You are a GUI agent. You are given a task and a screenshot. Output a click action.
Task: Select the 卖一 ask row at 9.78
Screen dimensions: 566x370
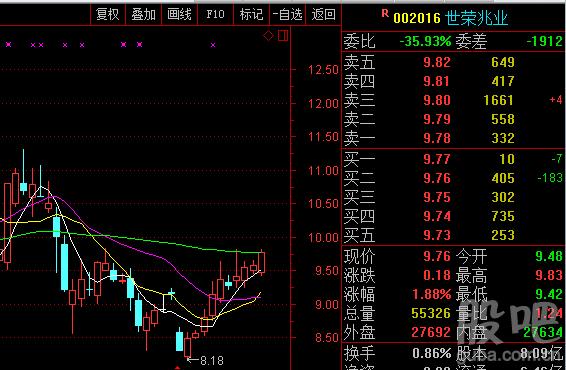(453, 138)
